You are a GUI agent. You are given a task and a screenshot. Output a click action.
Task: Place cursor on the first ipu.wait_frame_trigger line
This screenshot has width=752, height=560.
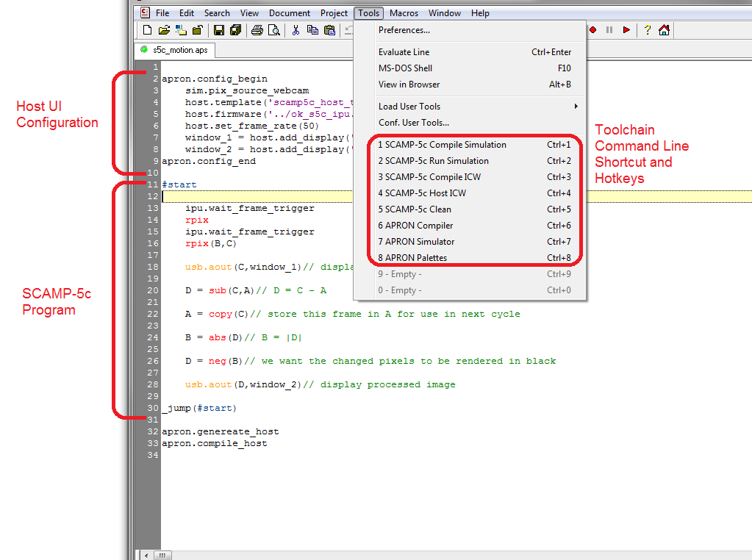(x=250, y=208)
